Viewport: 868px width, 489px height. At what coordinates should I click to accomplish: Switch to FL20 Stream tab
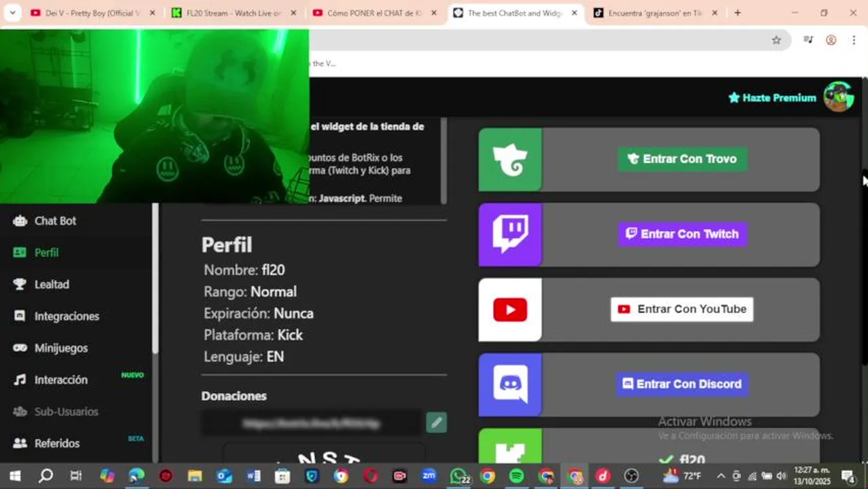pyautogui.click(x=233, y=13)
